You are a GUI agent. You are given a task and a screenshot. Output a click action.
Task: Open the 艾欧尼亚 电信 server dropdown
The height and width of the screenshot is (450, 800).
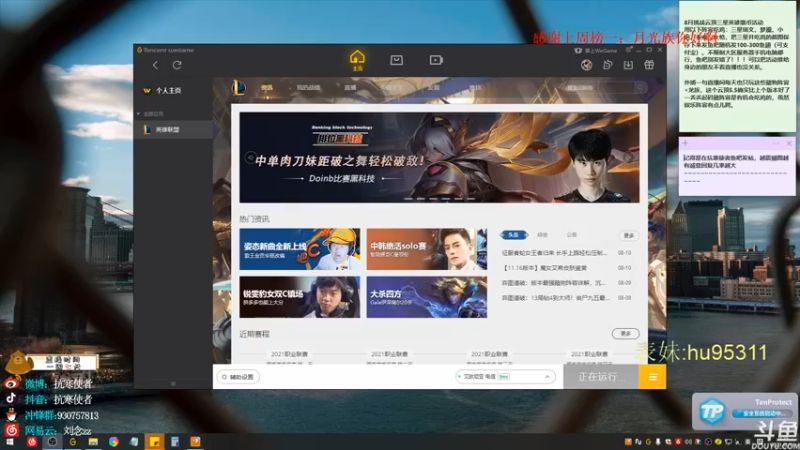[505, 377]
